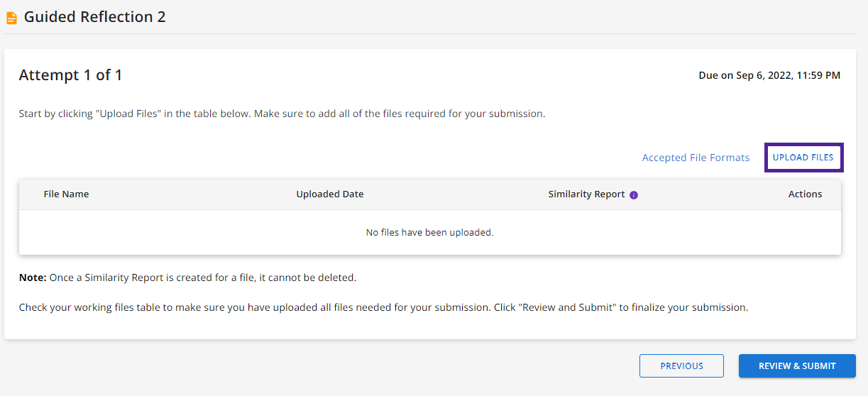Open the Accepted File Formats link
The image size is (868, 396).
click(x=696, y=158)
